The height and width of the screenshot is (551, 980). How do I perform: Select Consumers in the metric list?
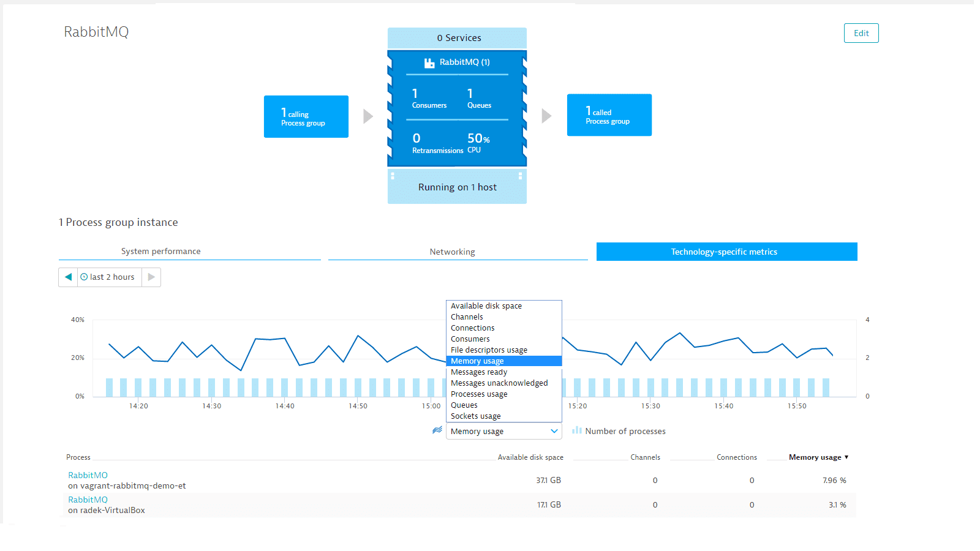point(504,339)
